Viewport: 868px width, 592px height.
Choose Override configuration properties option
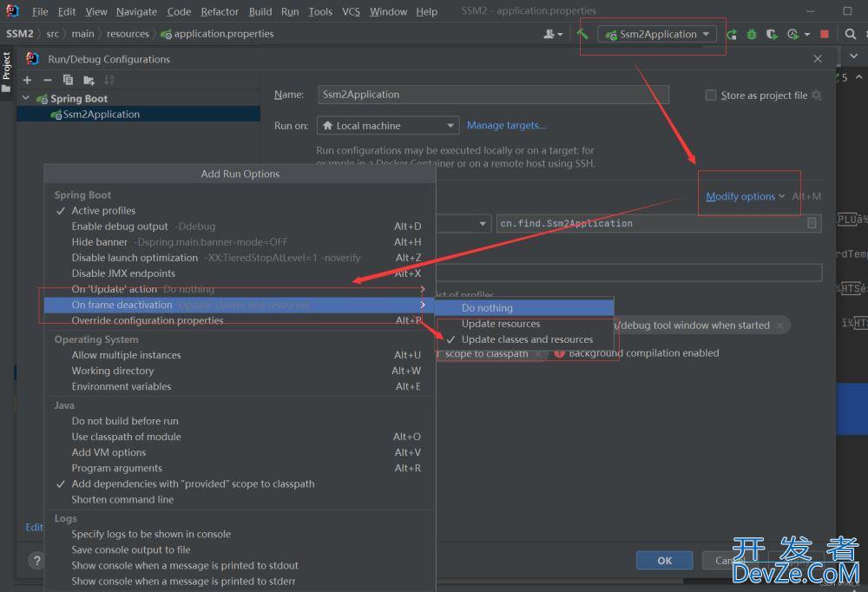point(148,320)
